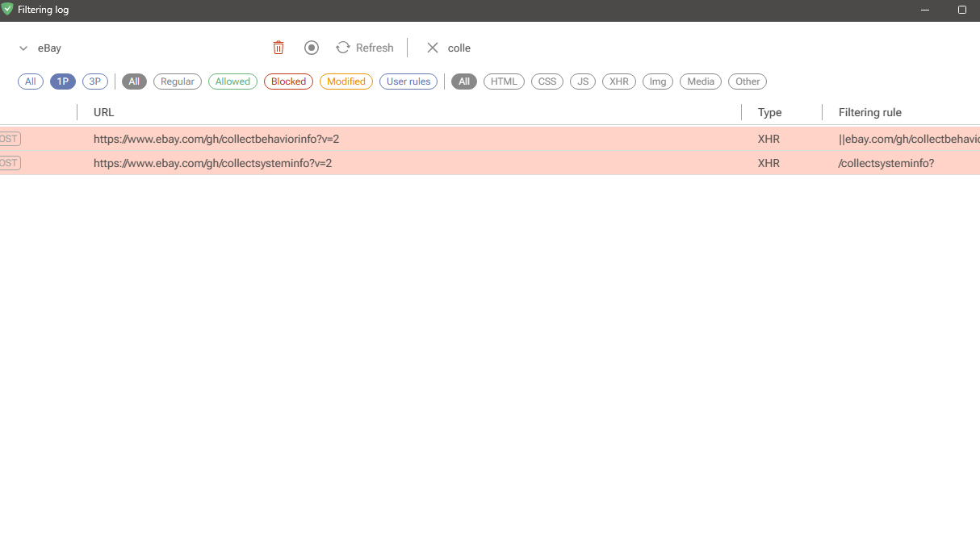Click the eBay tab label

[50, 48]
